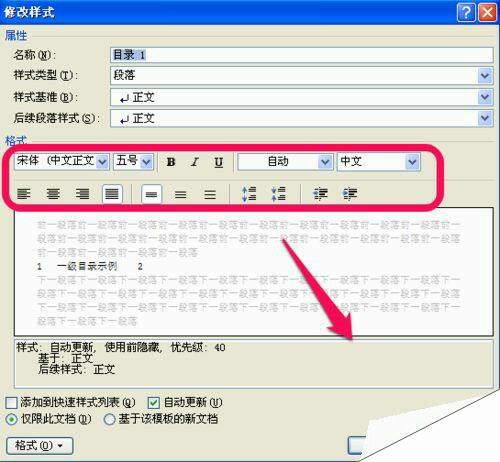500x462 pixels.
Task: Close the 修改样式 dialog
Action: (488, 13)
